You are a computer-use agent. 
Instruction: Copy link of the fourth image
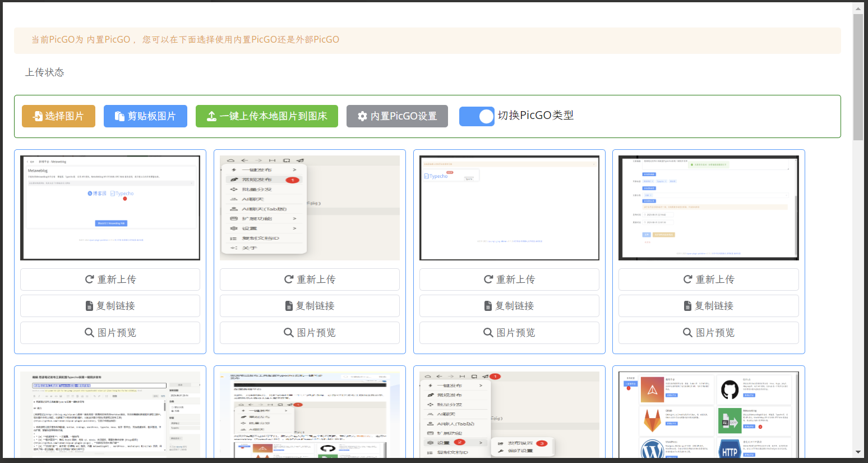click(709, 306)
